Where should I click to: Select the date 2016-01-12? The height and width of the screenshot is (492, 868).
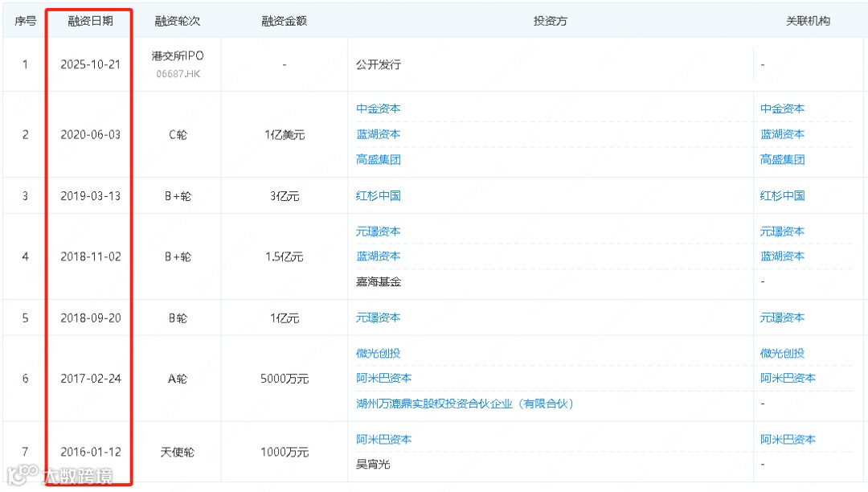90,452
